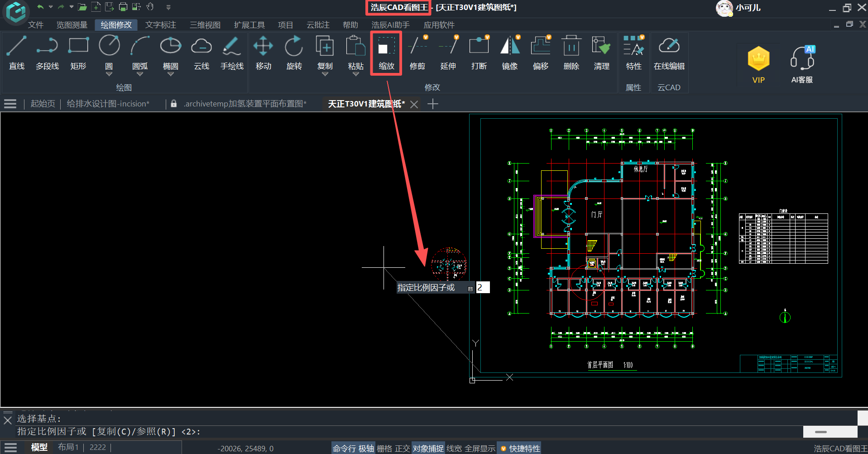Viewport: 868px width, 454px height.
Task: Select the 圆 circle tool
Action: tap(109, 51)
